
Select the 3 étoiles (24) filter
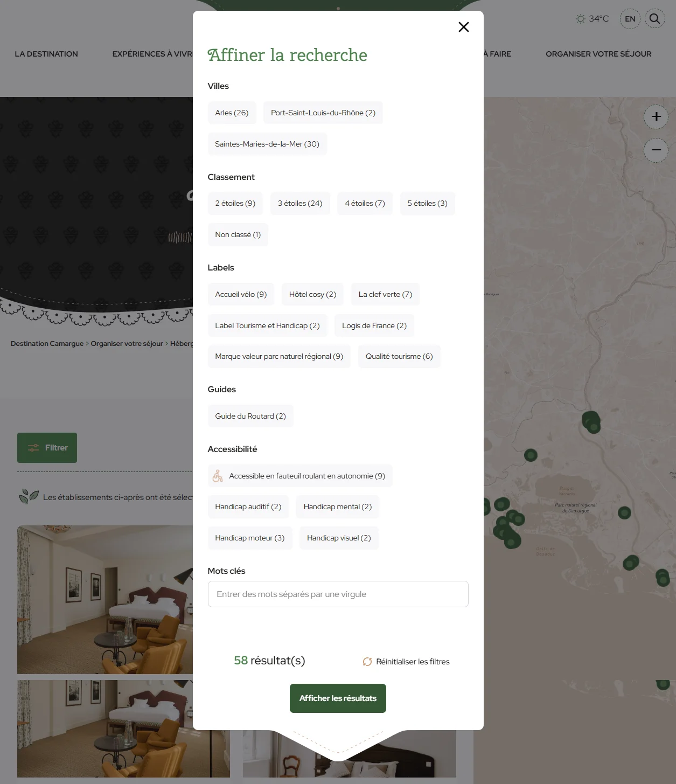point(300,203)
